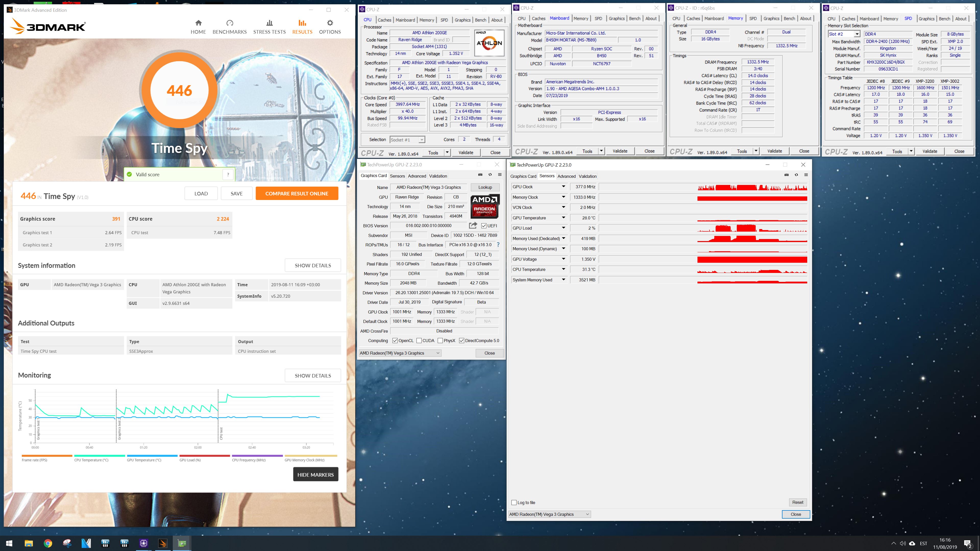
Task: Open GPU selector dropdown in GPU-Z Sensors window
Action: pos(549,514)
